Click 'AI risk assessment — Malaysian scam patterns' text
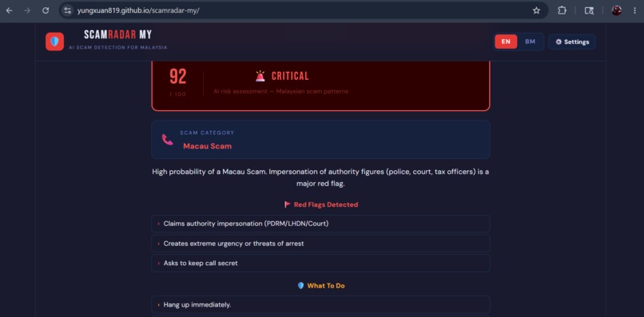The height and width of the screenshot is (317, 644). coord(281,91)
